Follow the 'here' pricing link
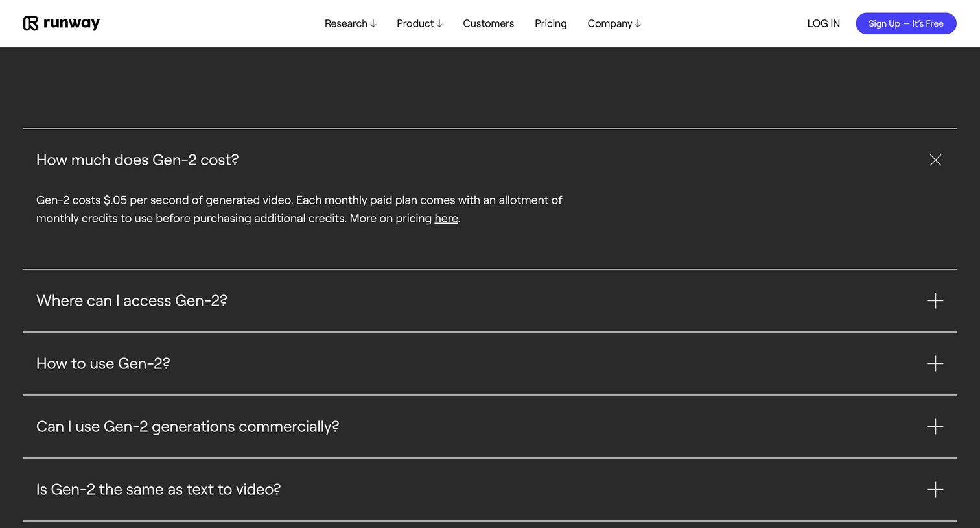980x528 pixels. click(446, 219)
